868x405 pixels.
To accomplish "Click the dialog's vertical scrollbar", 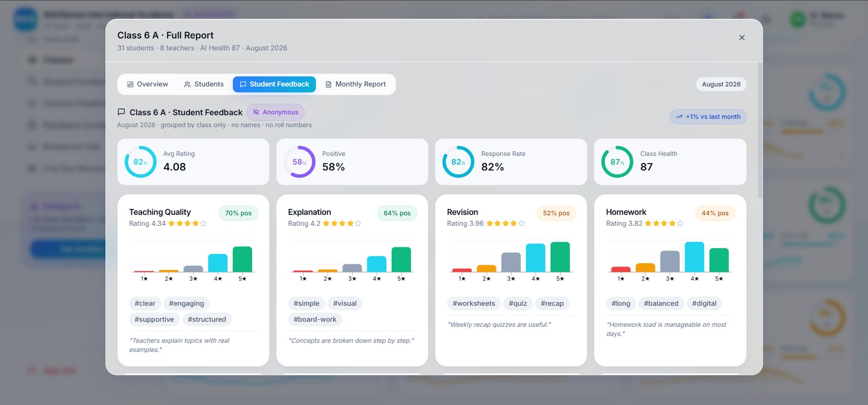I will [759, 130].
